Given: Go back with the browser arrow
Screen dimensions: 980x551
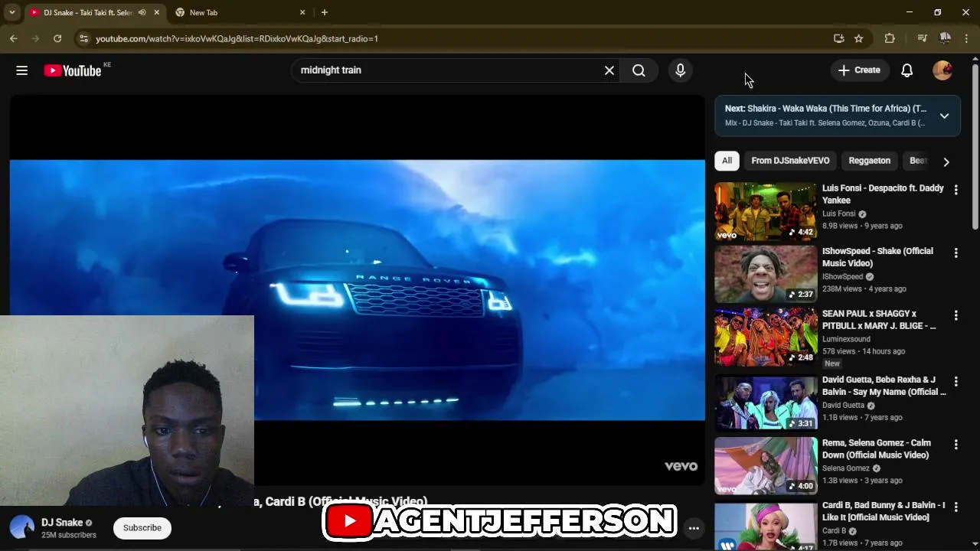Looking at the screenshot, I should (x=14, y=38).
